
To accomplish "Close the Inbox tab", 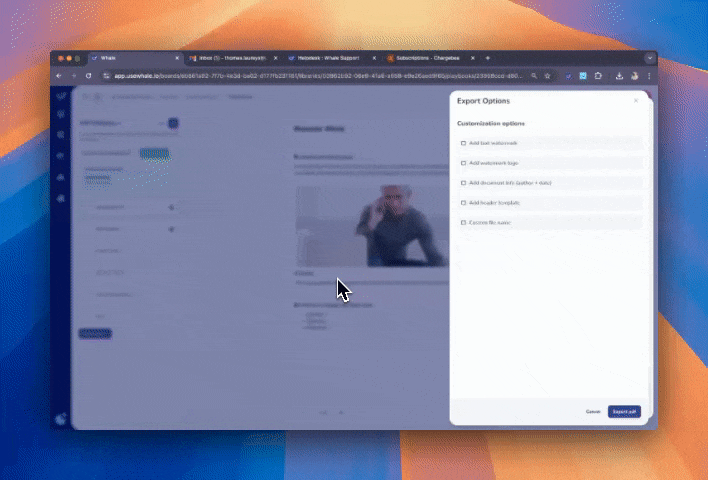I will (275, 58).
